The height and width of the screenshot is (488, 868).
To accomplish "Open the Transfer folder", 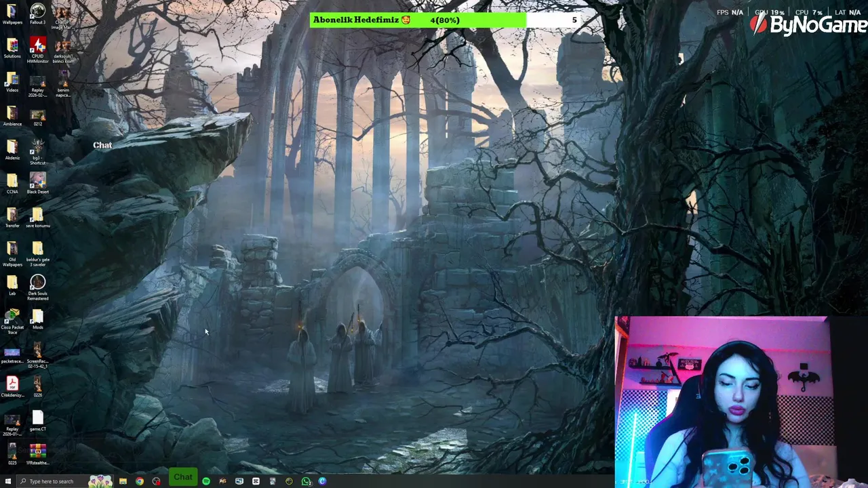I will pyautogui.click(x=12, y=218).
